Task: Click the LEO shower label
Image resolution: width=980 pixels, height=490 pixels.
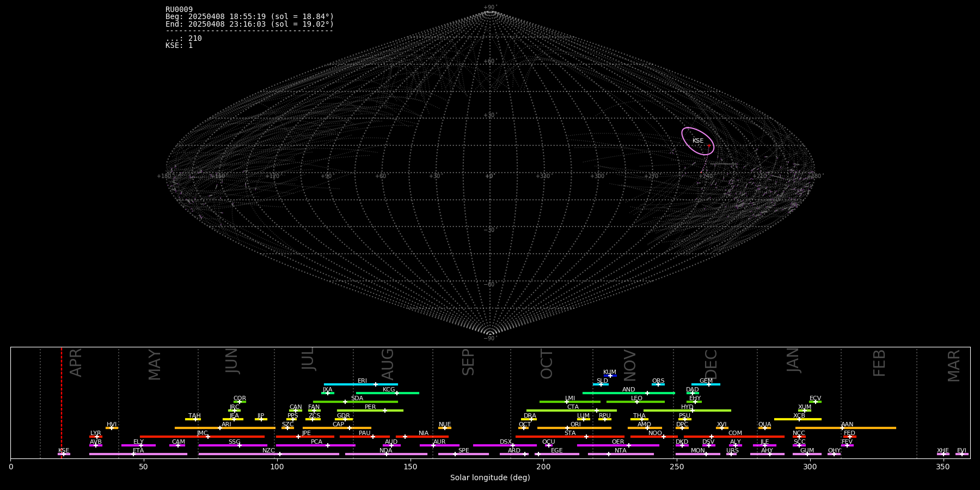Action: (636, 399)
